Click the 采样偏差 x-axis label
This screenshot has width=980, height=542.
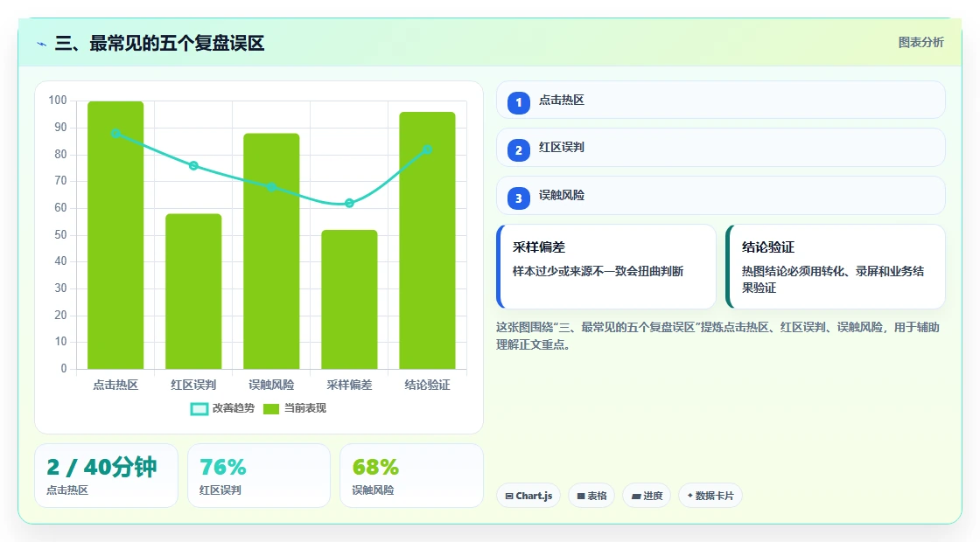[x=349, y=385]
